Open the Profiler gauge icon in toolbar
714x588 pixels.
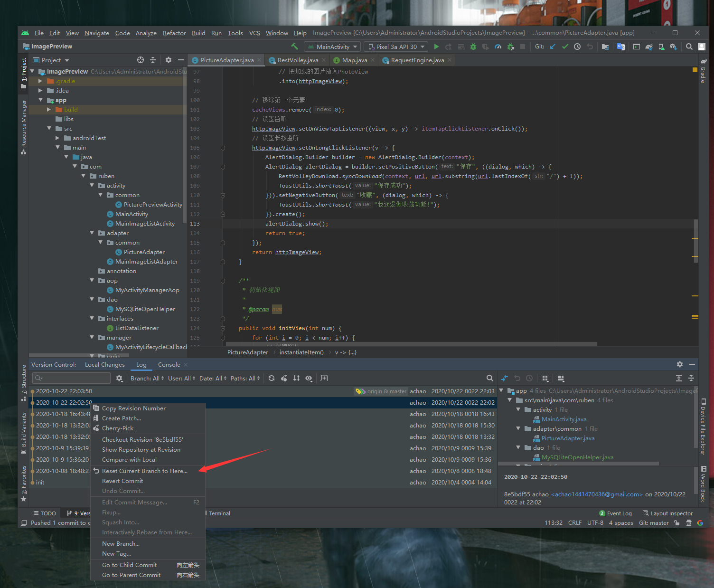pos(498,47)
